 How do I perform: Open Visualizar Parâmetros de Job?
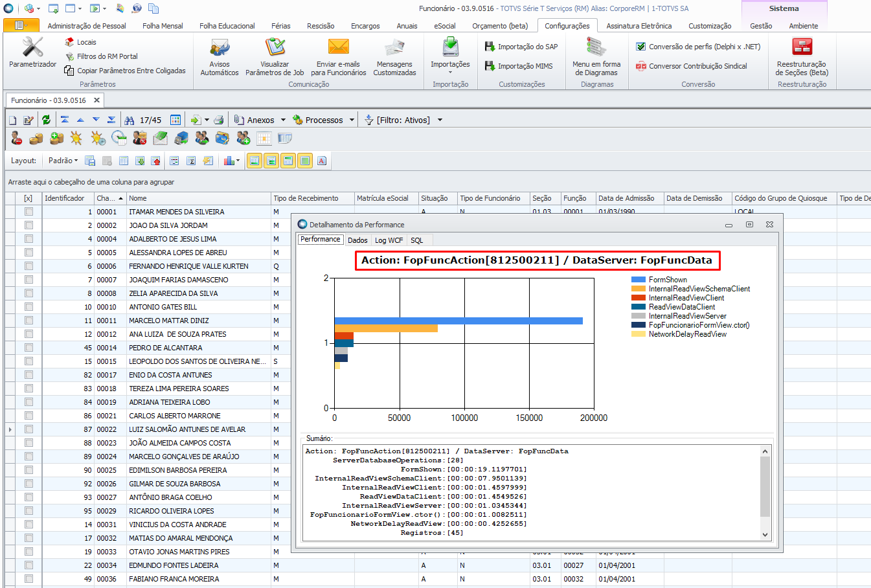point(275,57)
